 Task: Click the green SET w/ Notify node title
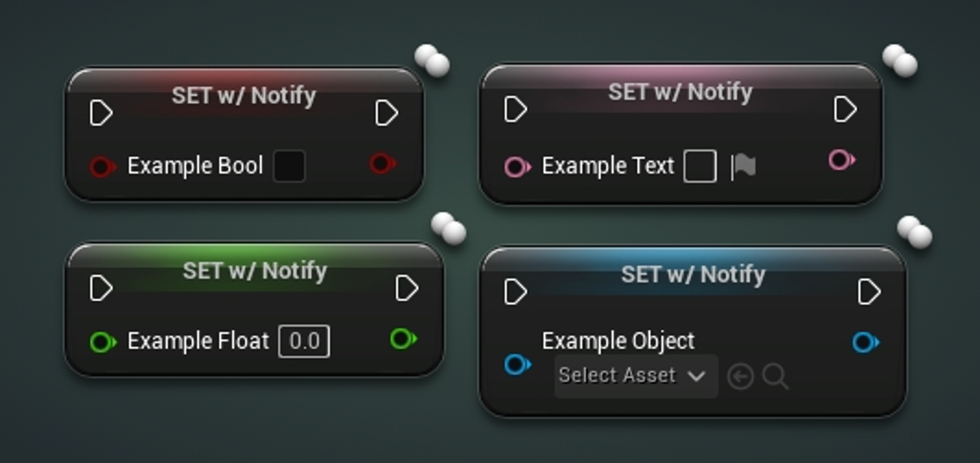tap(255, 271)
